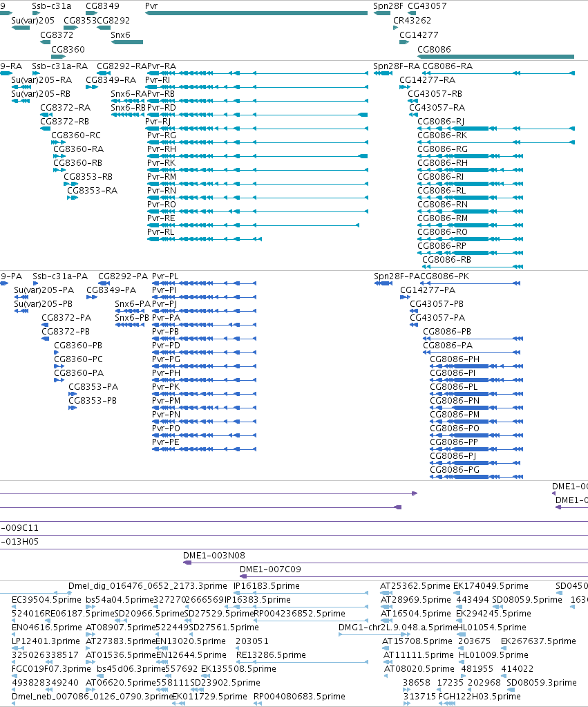Click EST label EK267637.5prime
This screenshot has width=588, height=707.
[x=538, y=641]
